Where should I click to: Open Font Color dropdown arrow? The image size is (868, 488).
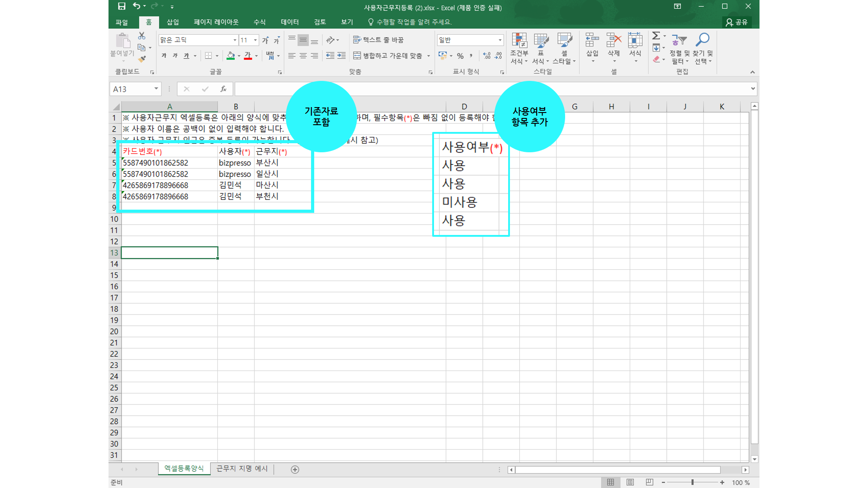(x=256, y=56)
